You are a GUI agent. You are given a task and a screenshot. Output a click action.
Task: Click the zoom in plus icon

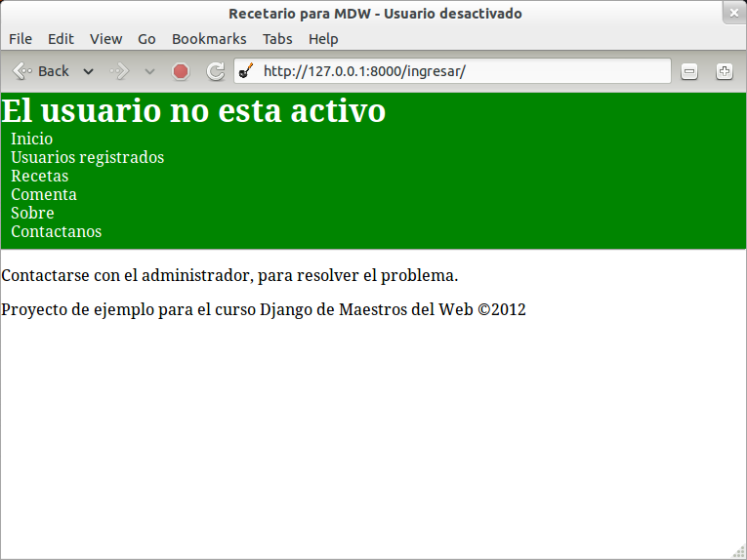click(x=725, y=71)
